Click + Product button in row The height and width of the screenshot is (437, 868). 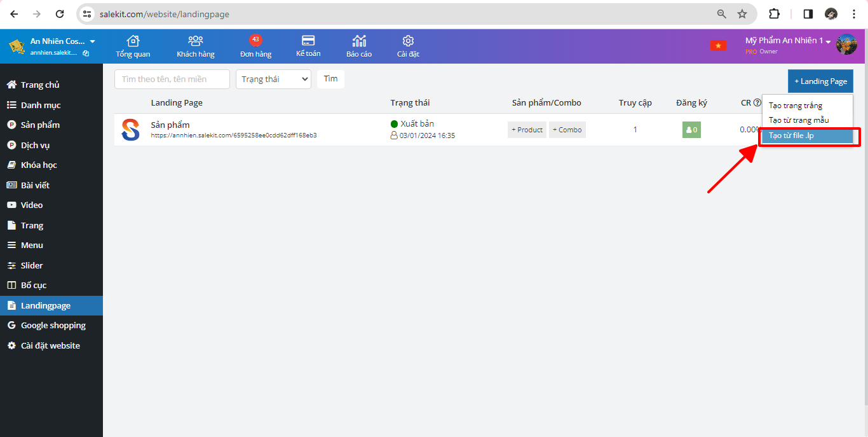[527, 130]
